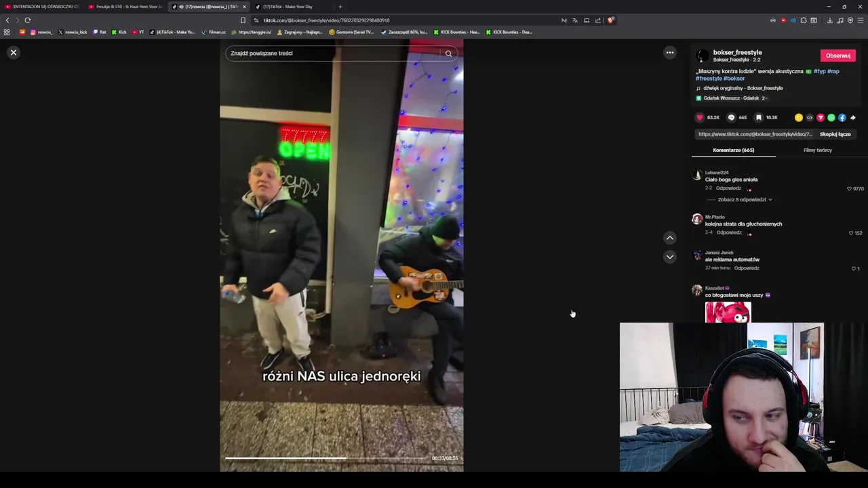Share the video via Facebook
This screenshot has width=868, height=488.
[x=842, y=117]
